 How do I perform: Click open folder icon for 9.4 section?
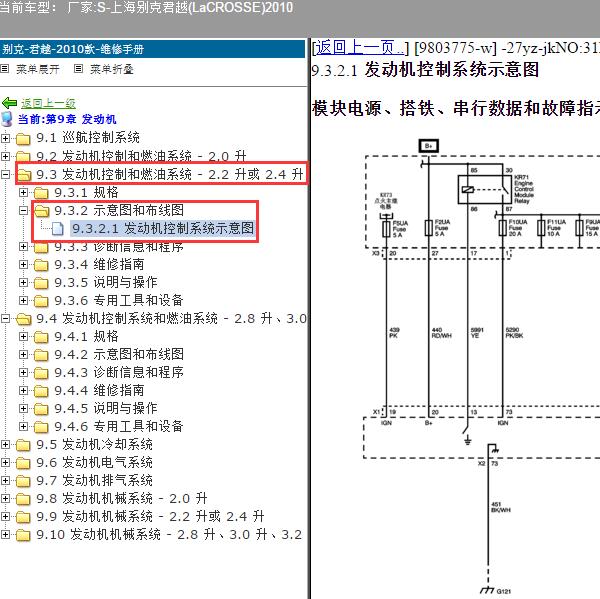pyautogui.click(x=24, y=319)
